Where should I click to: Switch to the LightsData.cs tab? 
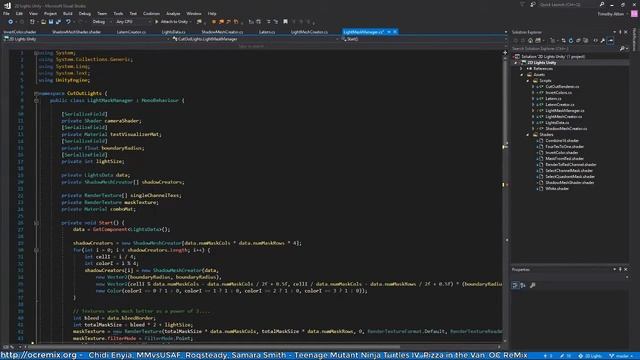point(173,32)
